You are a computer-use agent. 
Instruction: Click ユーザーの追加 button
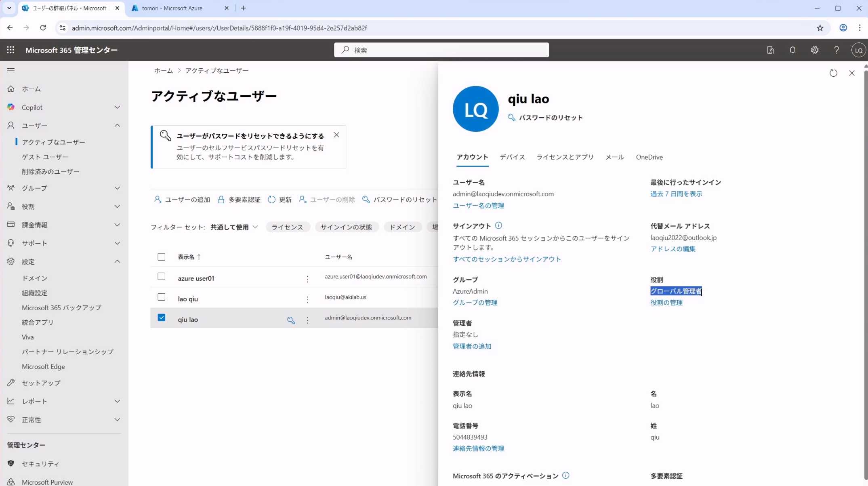[182, 200]
